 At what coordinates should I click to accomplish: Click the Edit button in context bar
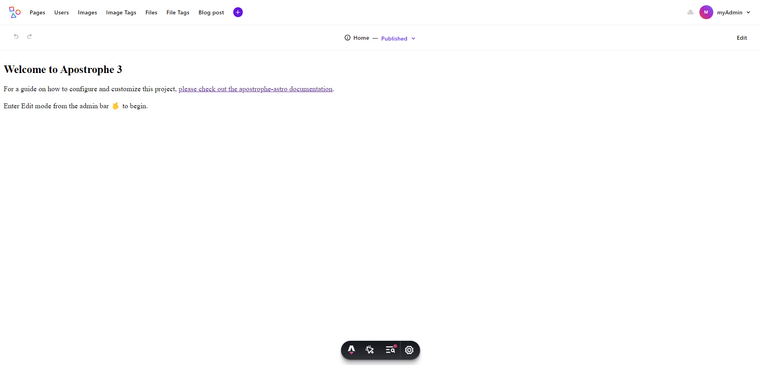742,38
